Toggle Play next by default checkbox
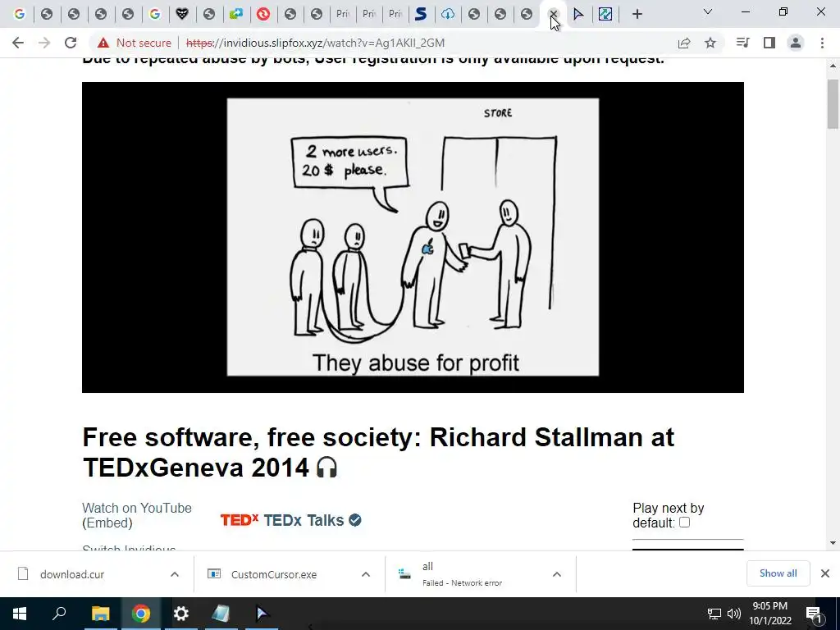The height and width of the screenshot is (630, 840). pyautogui.click(x=684, y=523)
